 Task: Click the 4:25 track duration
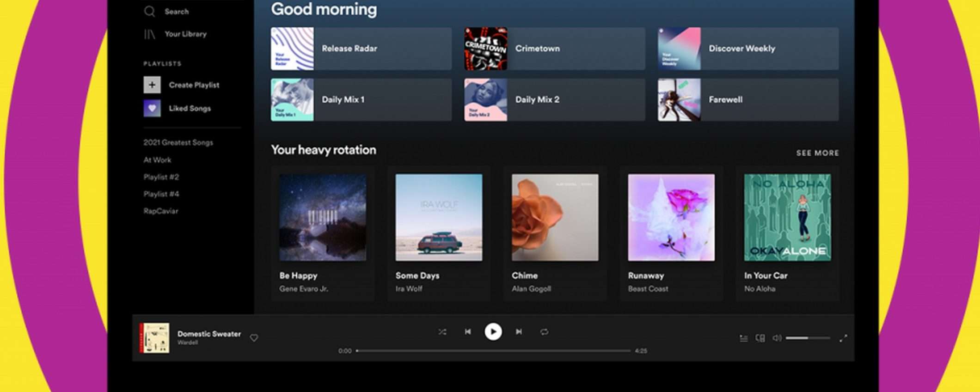[x=641, y=351]
